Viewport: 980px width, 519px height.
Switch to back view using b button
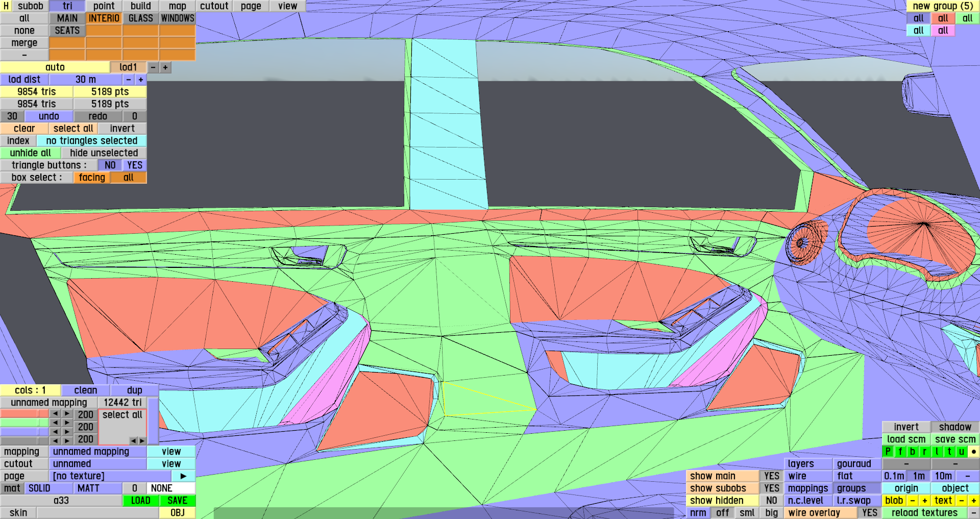coord(913,451)
